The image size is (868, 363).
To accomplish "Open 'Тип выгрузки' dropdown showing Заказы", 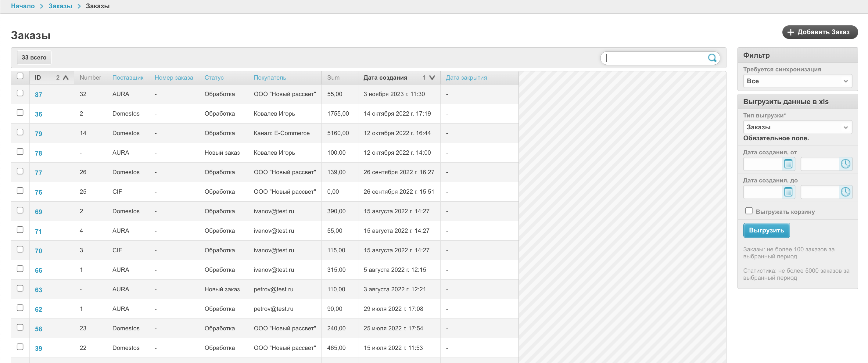I will tap(797, 128).
